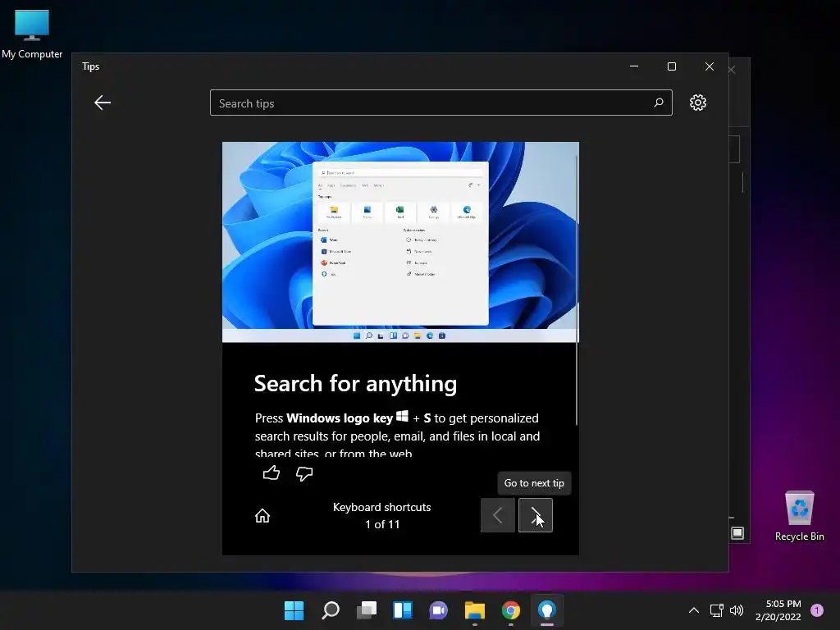The height and width of the screenshot is (630, 840).
Task: Click the Search for anything tip image
Action: click(399, 242)
